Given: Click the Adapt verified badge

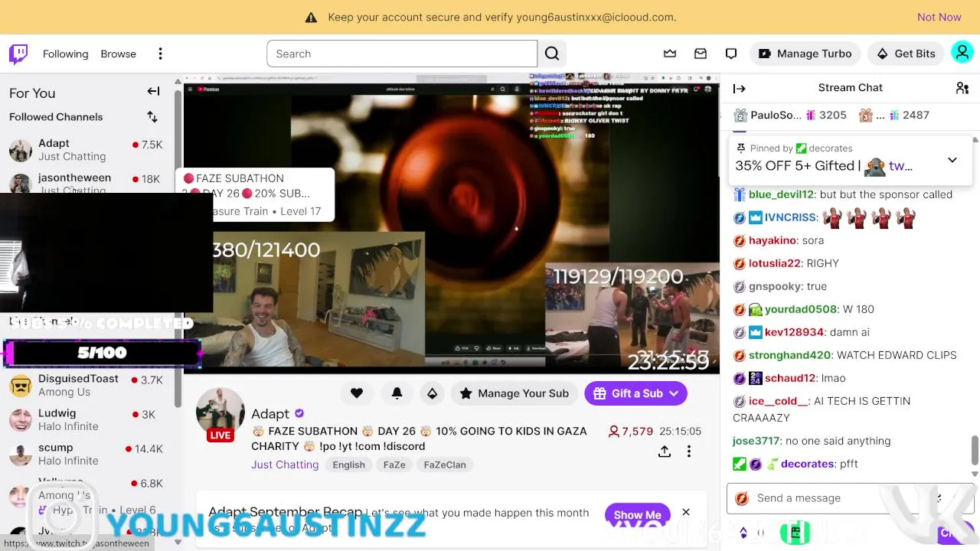Looking at the screenshot, I should (299, 414).
